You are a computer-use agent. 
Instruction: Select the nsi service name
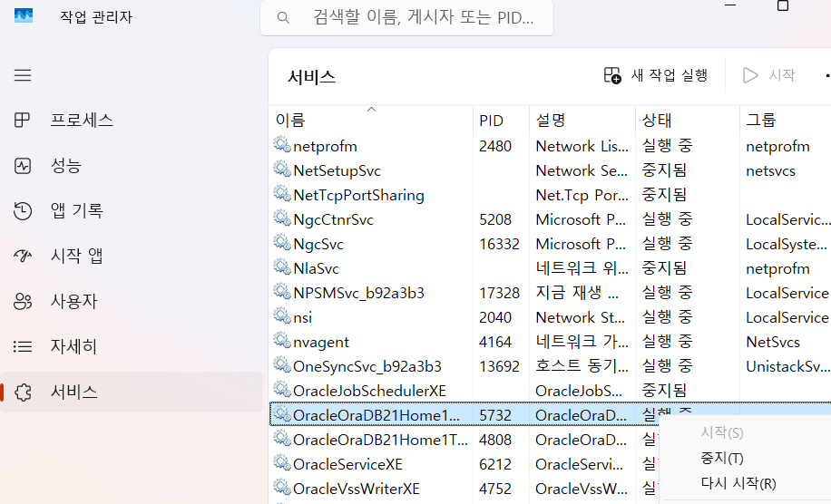coord(303,317)
